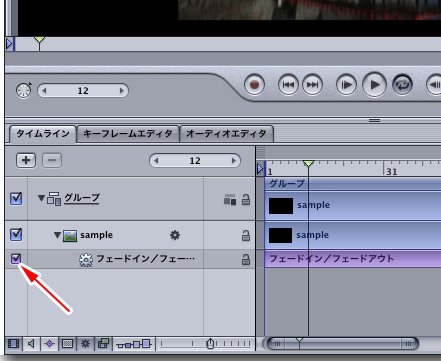
Task: Toggle the loop playback button
Action: pos(402,85)
